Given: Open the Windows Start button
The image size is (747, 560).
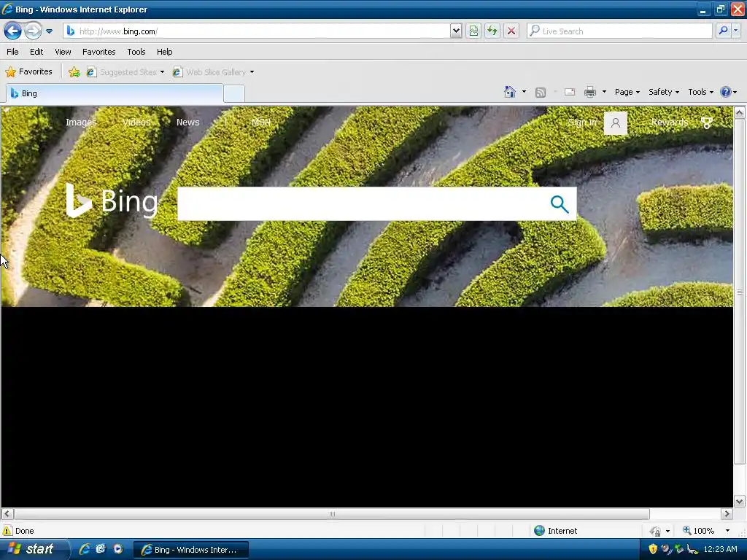Looking at the screenshot, I should tap(34, 549).
